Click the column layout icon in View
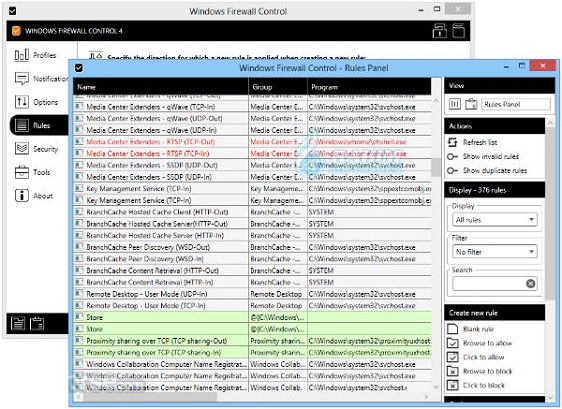Viewport: 562px width, 409px height. coord(455,104)
